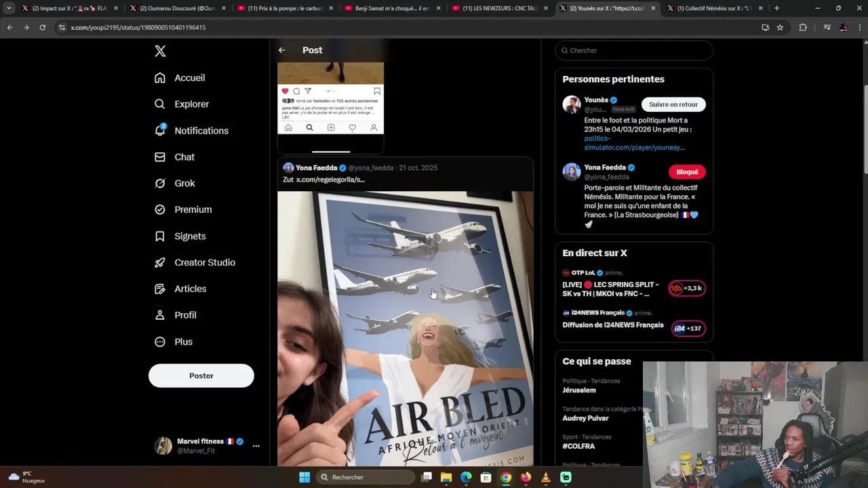
Task: Open Profil in the sidebar
Action: tap(175, 316)
